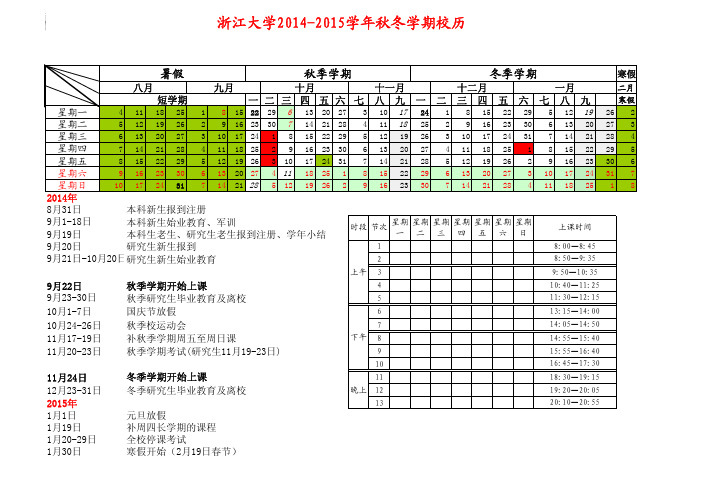Click the red 2015年 heading
The width and height of the screenshot is (702, 496).
pyautogui.click(x=62, y=403)
